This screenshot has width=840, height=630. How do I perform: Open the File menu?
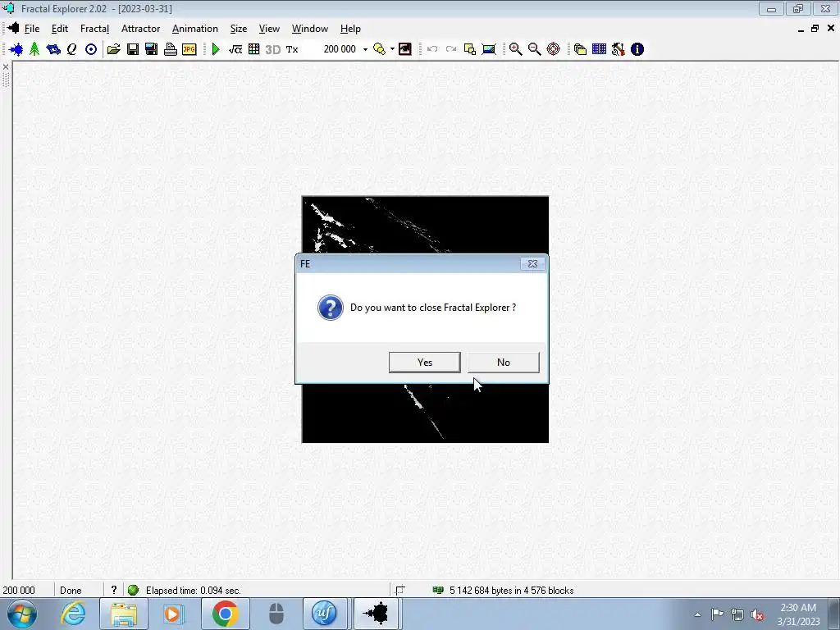pos(32,29)
